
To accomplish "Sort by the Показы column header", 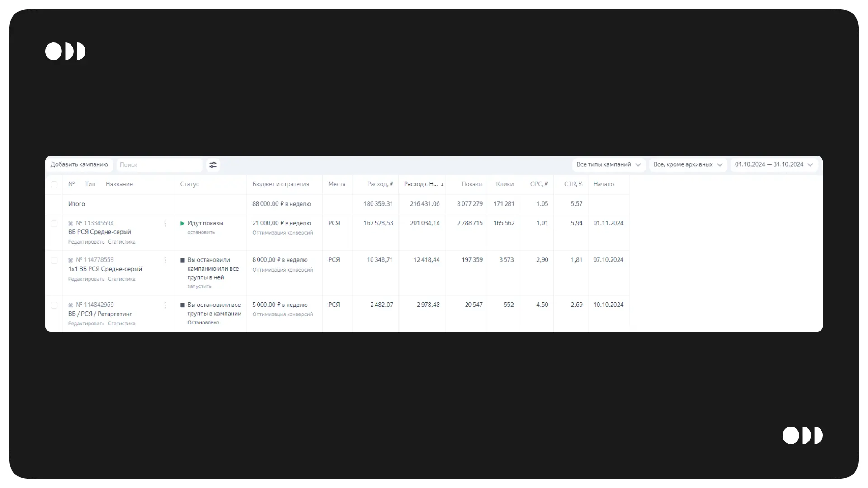I will click(472, 184).
